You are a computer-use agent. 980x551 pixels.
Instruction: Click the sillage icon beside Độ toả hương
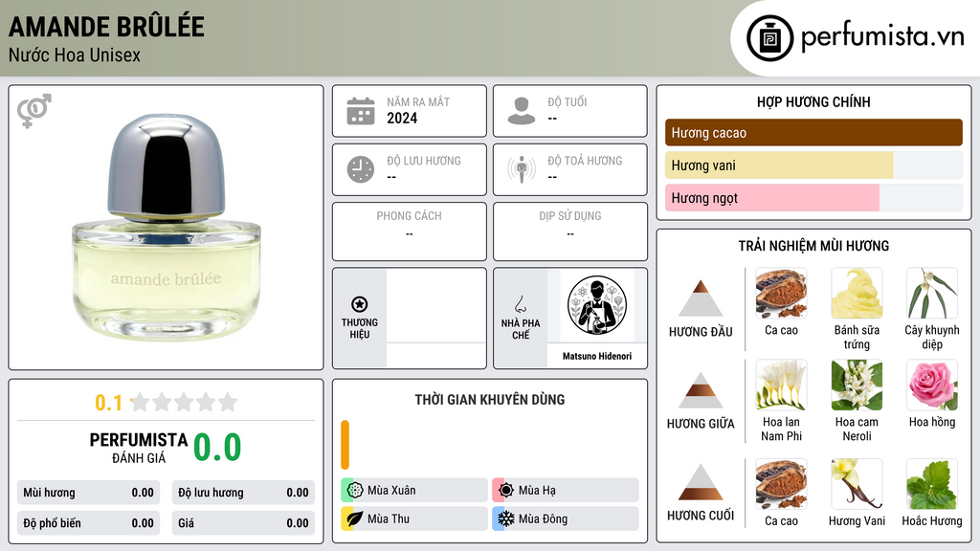[x=522, y=169]
